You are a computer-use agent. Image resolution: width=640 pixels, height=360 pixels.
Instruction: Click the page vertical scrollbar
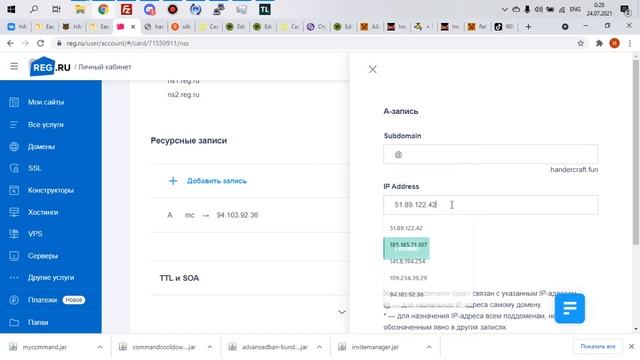[636, 152]
